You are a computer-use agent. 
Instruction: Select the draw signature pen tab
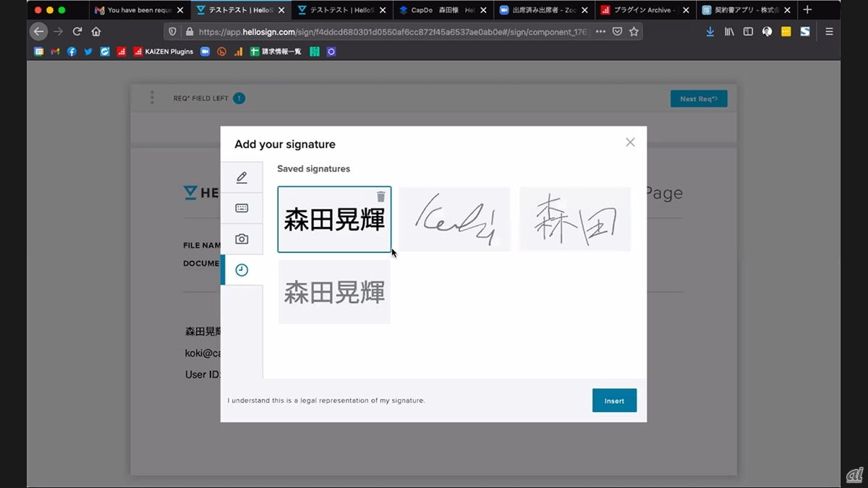click(242, 177)
